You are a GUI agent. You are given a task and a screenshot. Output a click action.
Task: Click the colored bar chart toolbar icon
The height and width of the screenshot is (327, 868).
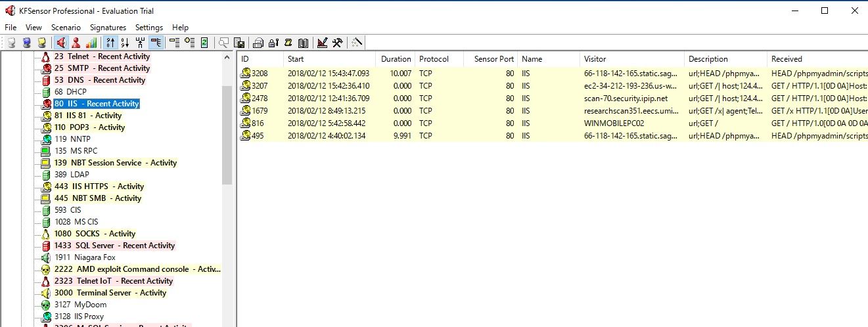(x=91, y=43)
